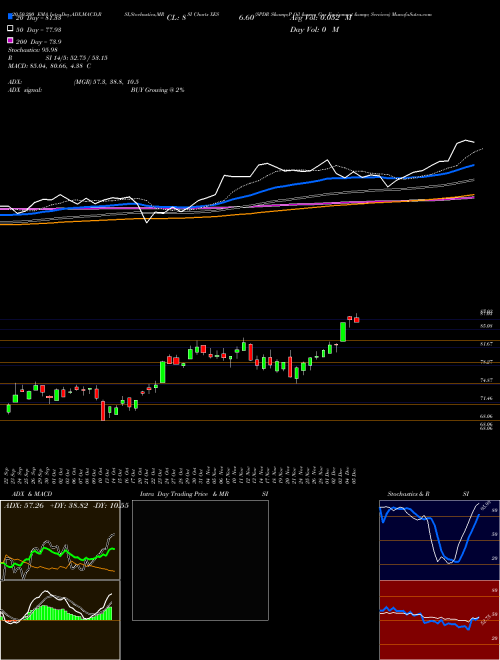Click the blue 20 Day legend square
This screenshot has height=660, width=500.
point(10,17)
